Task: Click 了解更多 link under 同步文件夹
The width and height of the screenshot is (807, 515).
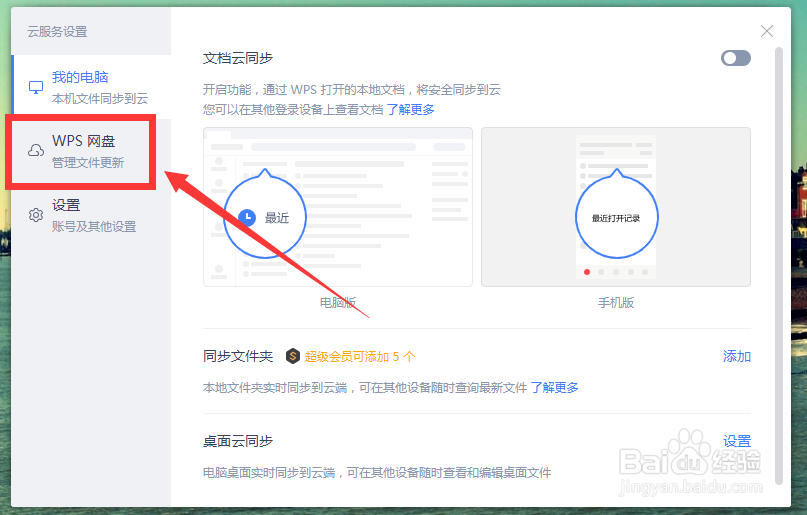Action: (554, 387)
